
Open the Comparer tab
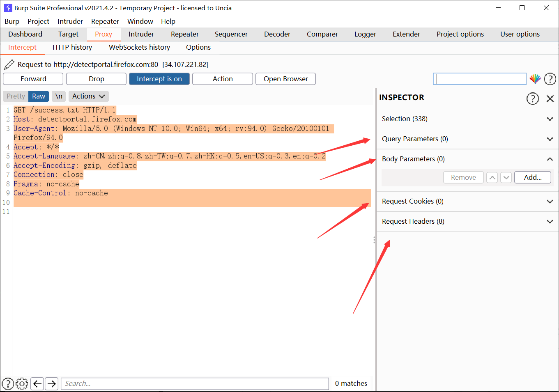(x=322, y=34)
